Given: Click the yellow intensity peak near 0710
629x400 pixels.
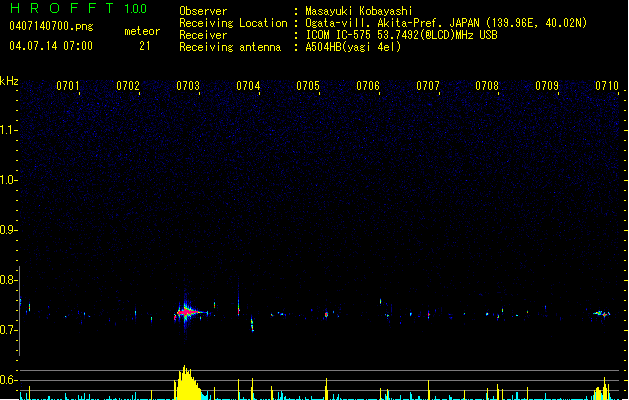Looking at the screenshot, I should point(603,389).
